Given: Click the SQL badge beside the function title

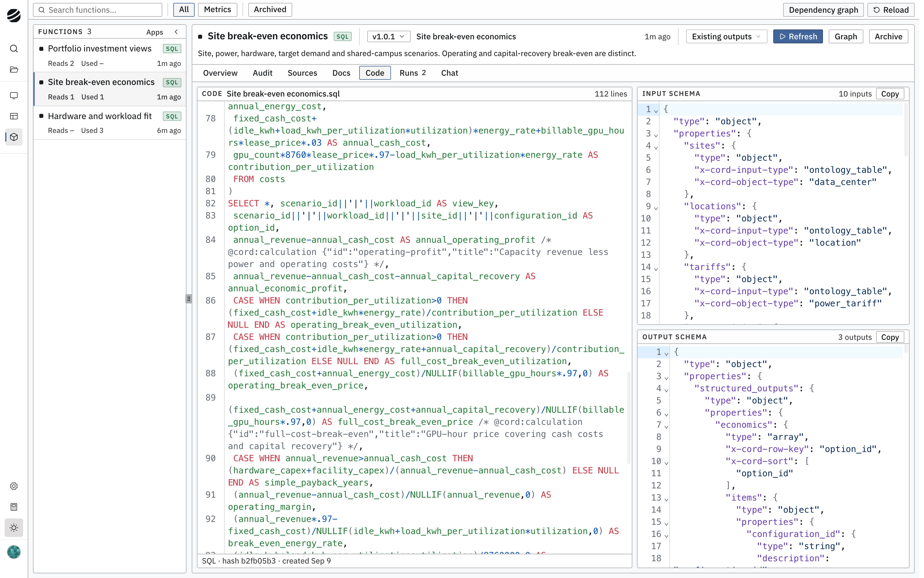Looking at the screenshot, I should tap(342, 37).
